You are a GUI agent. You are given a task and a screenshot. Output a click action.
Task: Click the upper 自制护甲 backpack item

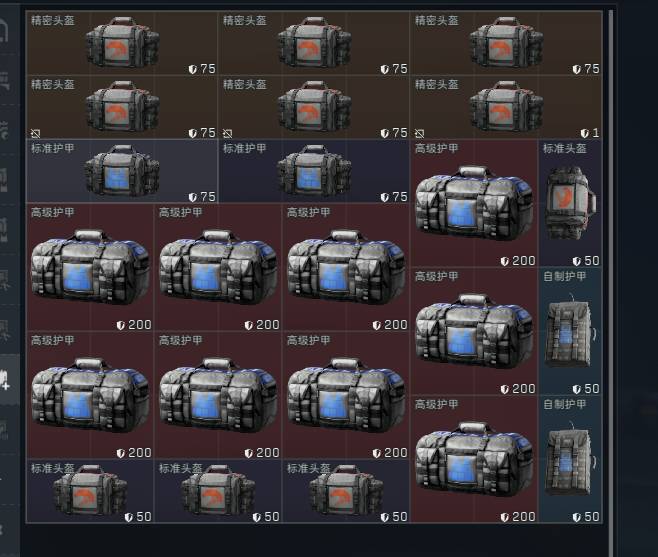(x=570, y=332)
